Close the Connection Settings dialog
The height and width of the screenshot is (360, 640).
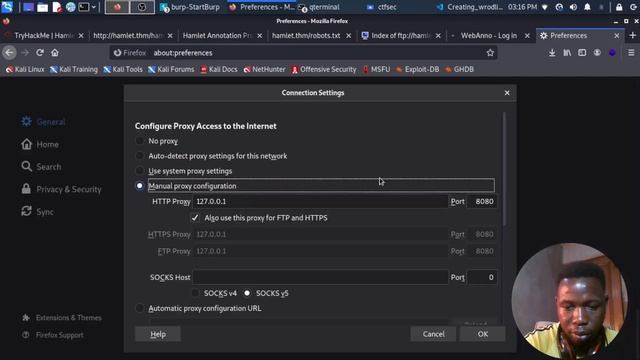click(x=507, y=93)
